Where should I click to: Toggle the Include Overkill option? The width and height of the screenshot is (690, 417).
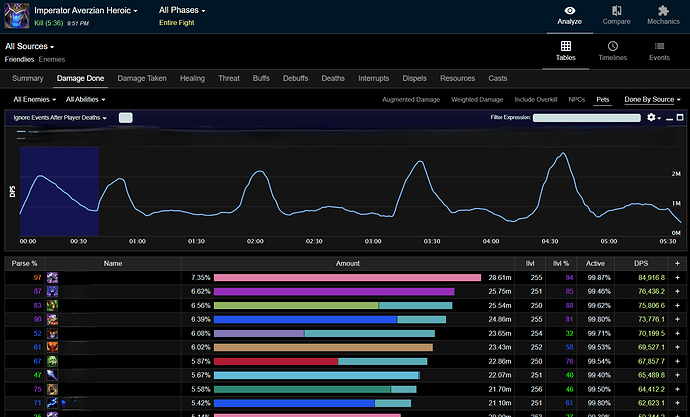536,100
